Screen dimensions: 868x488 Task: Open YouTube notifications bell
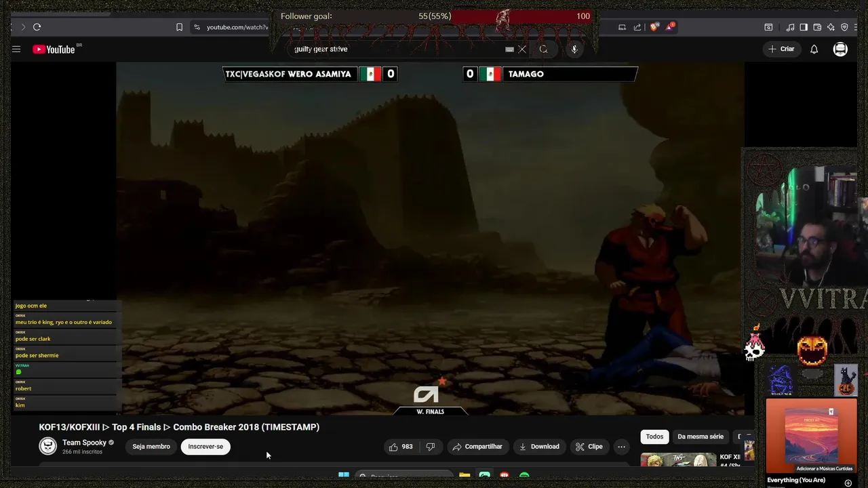coord(814,49)
